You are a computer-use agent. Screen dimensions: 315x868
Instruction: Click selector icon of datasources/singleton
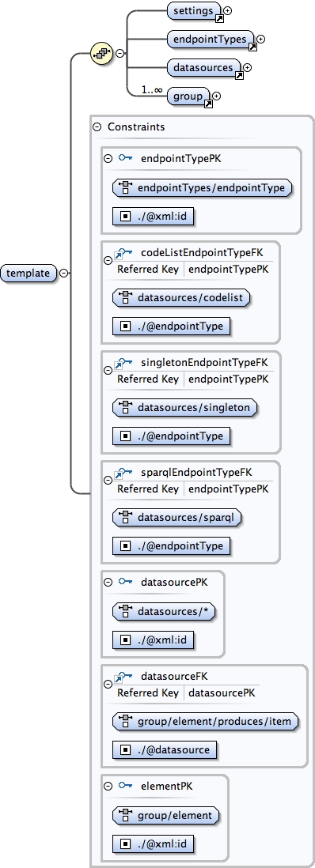tap(125, 408)
